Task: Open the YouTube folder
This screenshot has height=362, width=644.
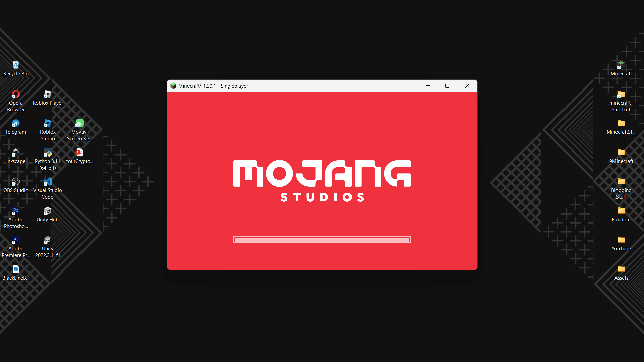Action: coord(620,242)
